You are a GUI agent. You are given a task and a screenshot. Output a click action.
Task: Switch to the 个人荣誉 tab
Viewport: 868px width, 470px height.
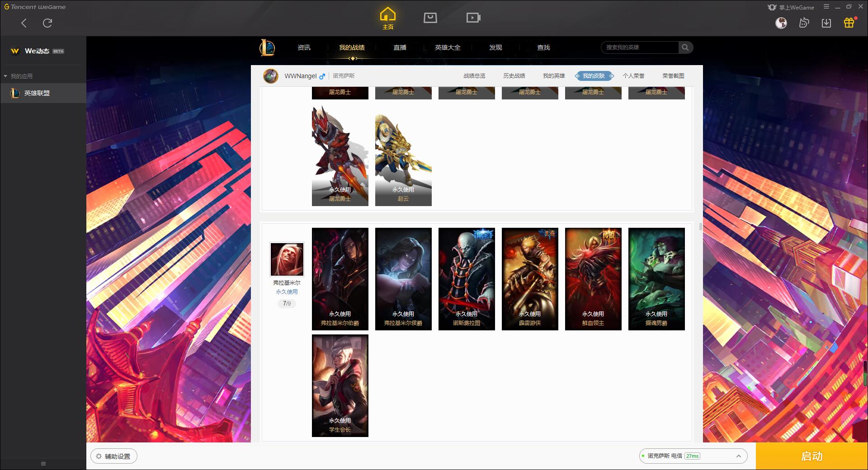[x=633, y=76]
